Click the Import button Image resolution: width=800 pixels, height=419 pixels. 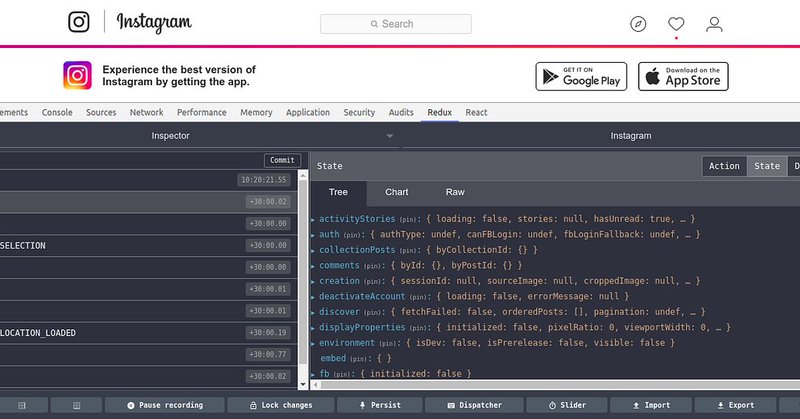(651, 405)
